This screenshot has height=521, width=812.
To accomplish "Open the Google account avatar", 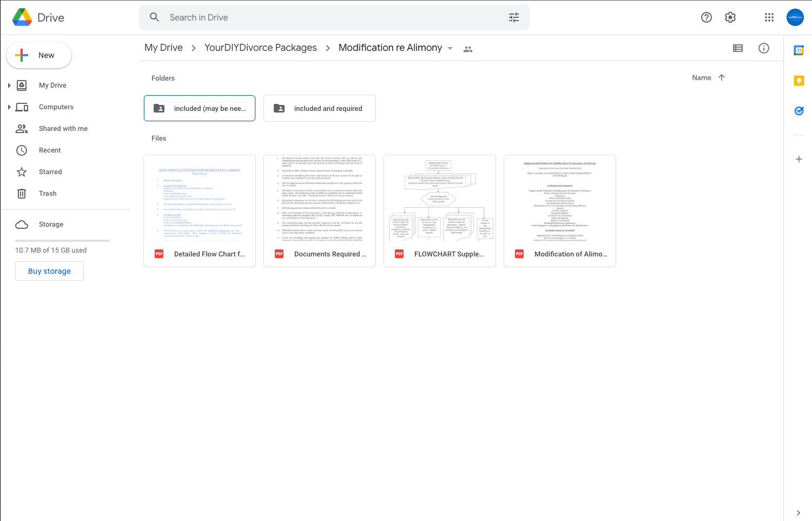I will coord(795,17).
